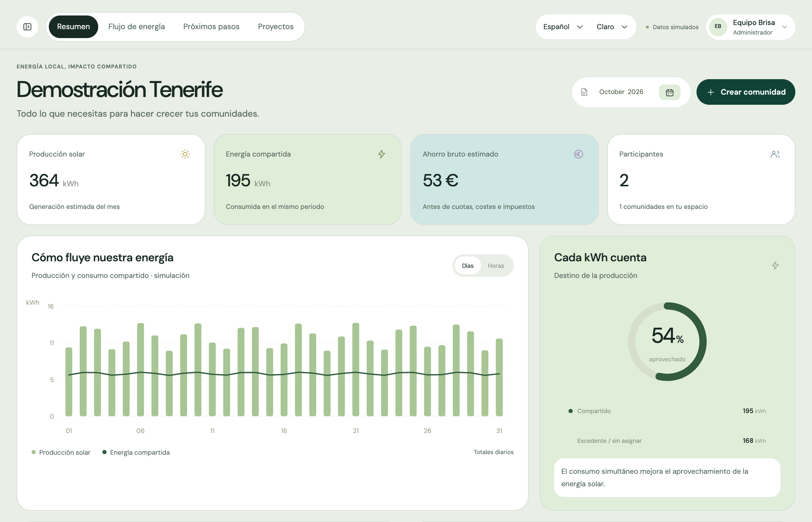Click the document icon beside October 2026
This screenshot has width=812, height=522.
pyautogui.click(x=584, y=92)
